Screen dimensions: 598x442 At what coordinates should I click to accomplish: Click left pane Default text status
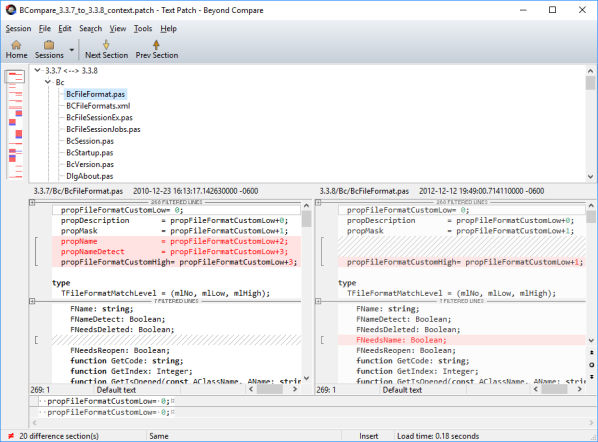click(x=116, y=390)
